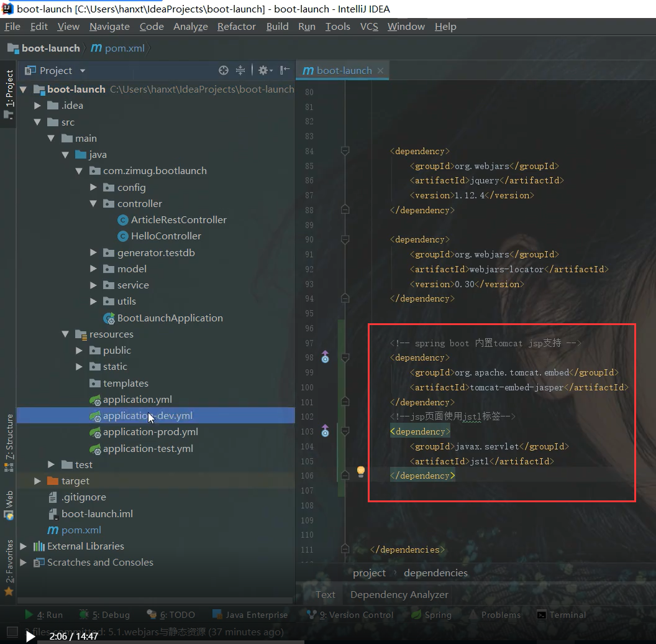Screen dimensions: 656x644
Task: Click the project breadcrumb below editor
Action: pyautogui.click(x=369, y=573)
